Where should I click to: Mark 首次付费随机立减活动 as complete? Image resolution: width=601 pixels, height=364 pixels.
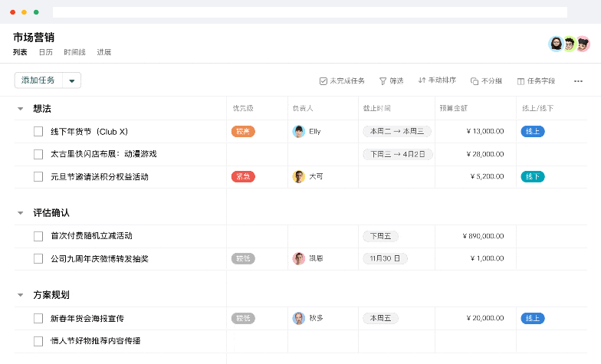click(x=38, y=236)
